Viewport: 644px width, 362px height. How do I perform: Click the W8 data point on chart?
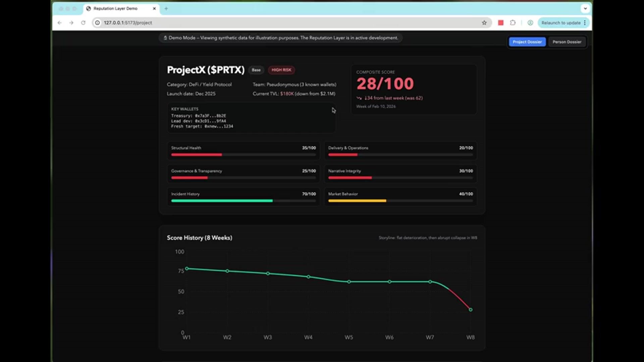471,310
